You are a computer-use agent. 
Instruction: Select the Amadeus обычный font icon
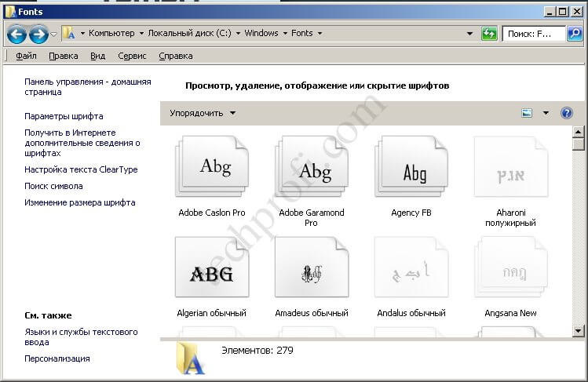(x=311, y=268)
